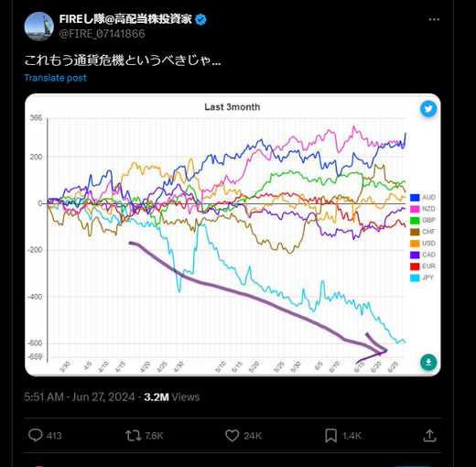The image size is (476, 467).
Task: Toggle the JPY series in chart legend
Action: click(x=422, y=277)
